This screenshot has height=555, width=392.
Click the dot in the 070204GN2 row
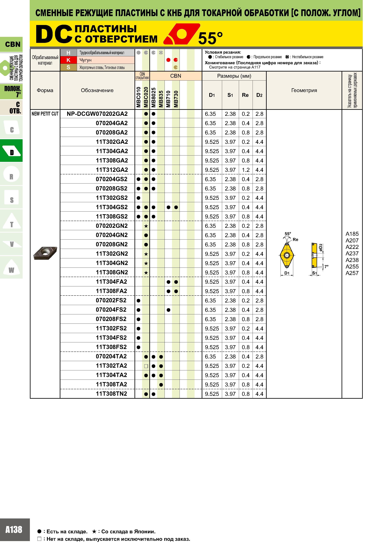tap(146, 235)
